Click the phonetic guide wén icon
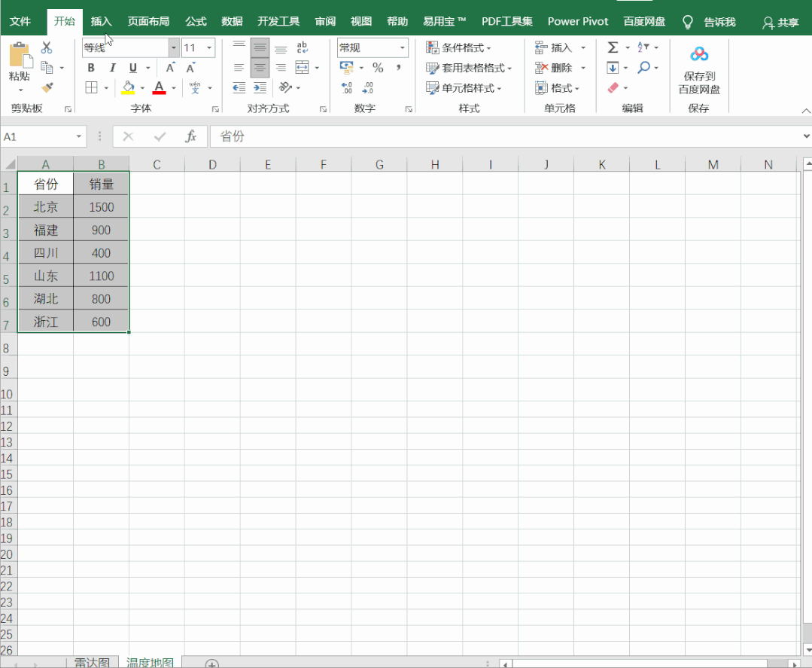 tap(195, 87)
